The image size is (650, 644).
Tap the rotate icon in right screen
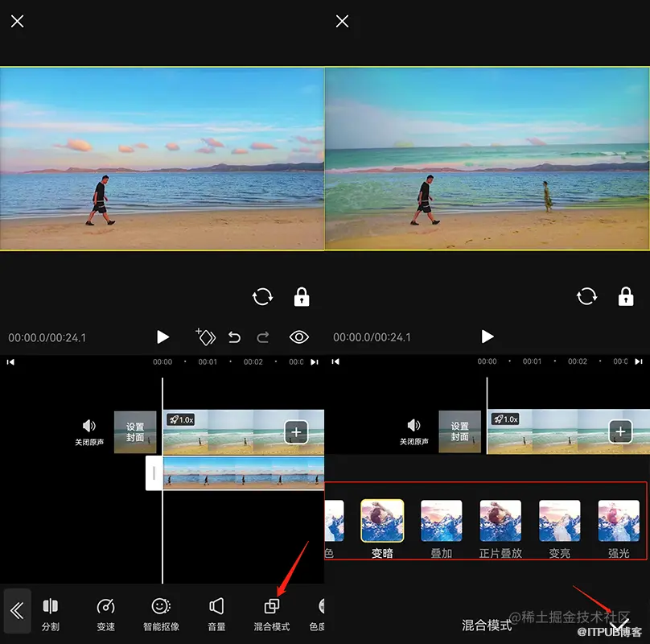pos(586,297)
